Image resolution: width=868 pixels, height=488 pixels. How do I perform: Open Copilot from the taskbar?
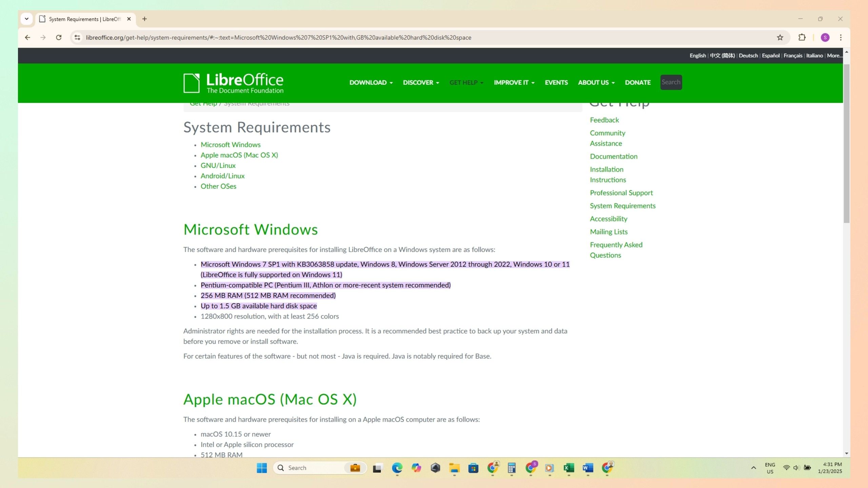[416, 468]
